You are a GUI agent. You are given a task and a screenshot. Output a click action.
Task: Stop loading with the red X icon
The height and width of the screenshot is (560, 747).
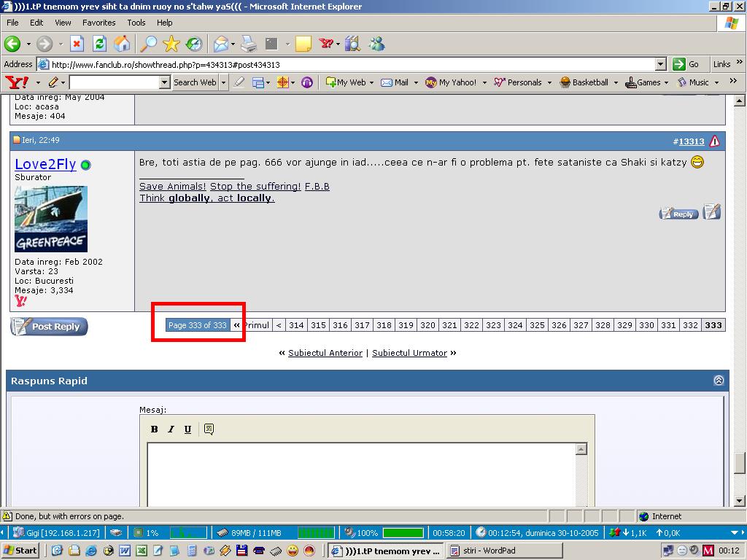pos(77,44)
